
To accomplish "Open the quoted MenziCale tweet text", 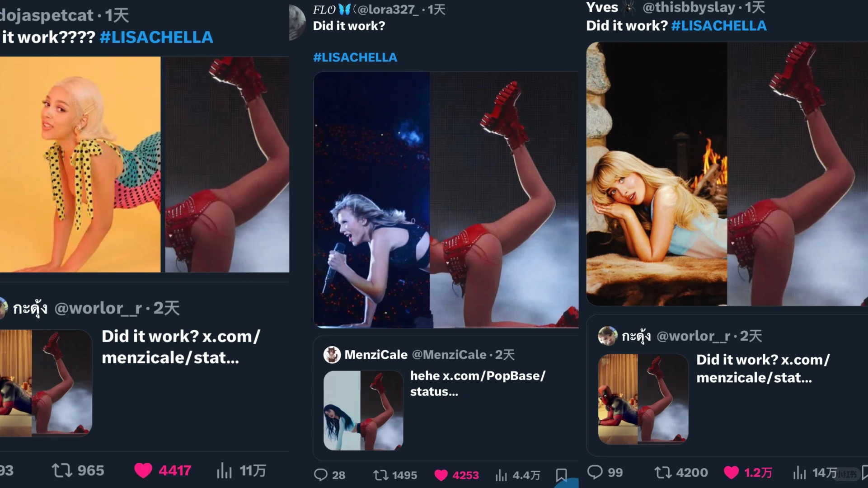I will [x=478, y=383].
